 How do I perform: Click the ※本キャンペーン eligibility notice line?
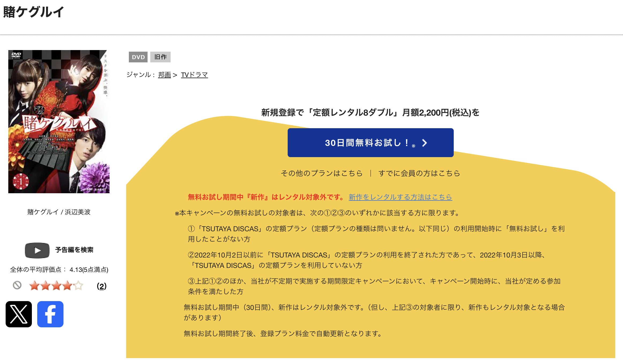coord(317,213)
